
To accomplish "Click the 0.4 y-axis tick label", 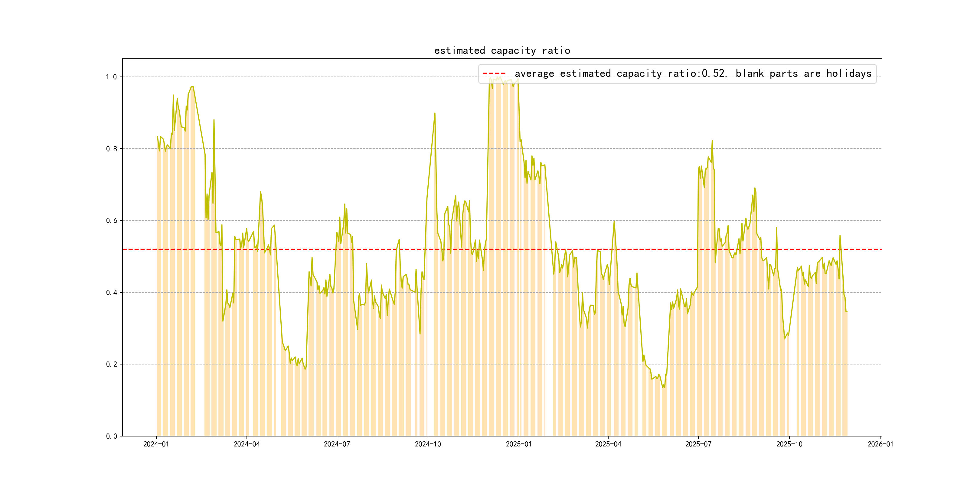I will [111, 292].
